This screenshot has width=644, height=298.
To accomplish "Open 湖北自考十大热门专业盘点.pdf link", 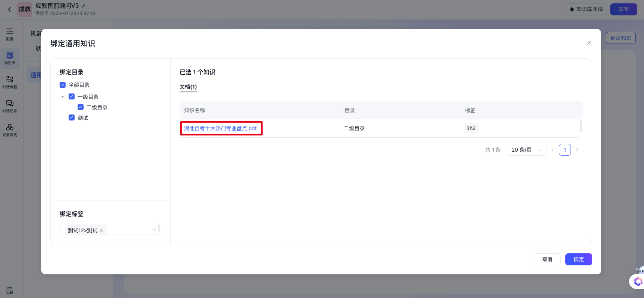I will click(220, 128).
